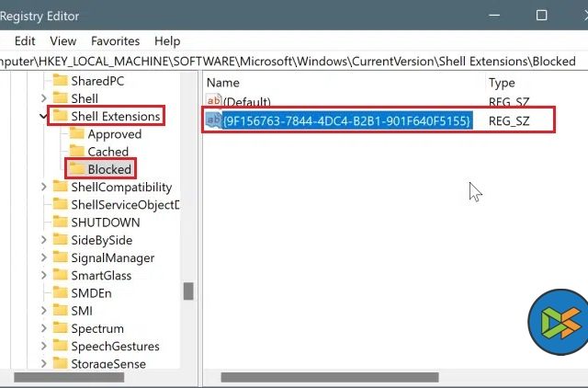The image size is (588, 388).
Task: Select the Shell Extensions key label
Action: (x=116, y=117)
